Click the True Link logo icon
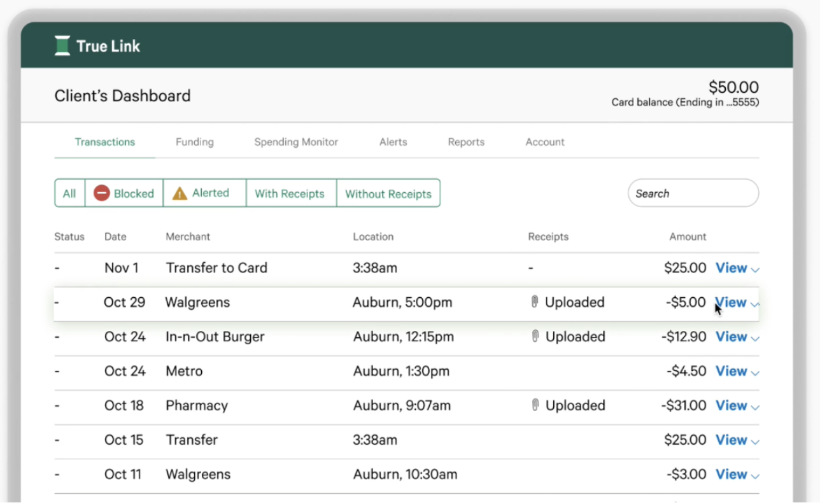820x504 pixels. coord(62,46)
